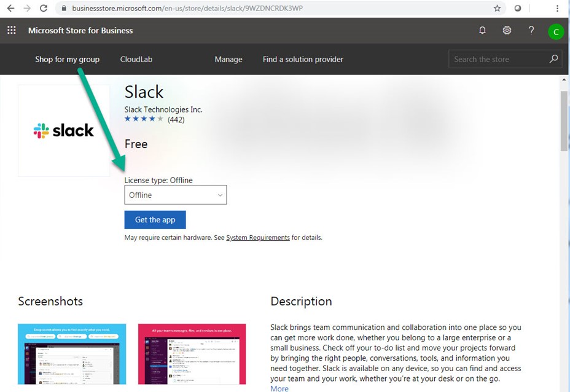Open Find a solution provider
Image resolution: width=570 pixels, height=392 pixels.
pos(303,60)
